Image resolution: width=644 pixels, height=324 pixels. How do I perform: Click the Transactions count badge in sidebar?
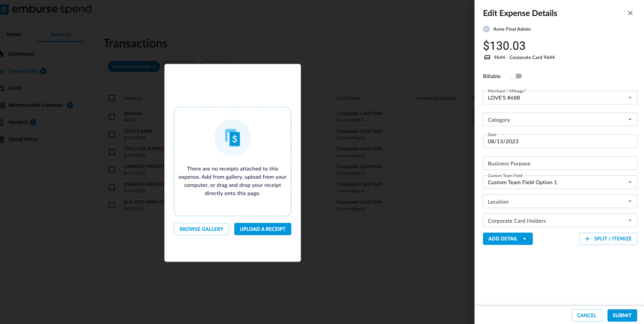point(43,71)
